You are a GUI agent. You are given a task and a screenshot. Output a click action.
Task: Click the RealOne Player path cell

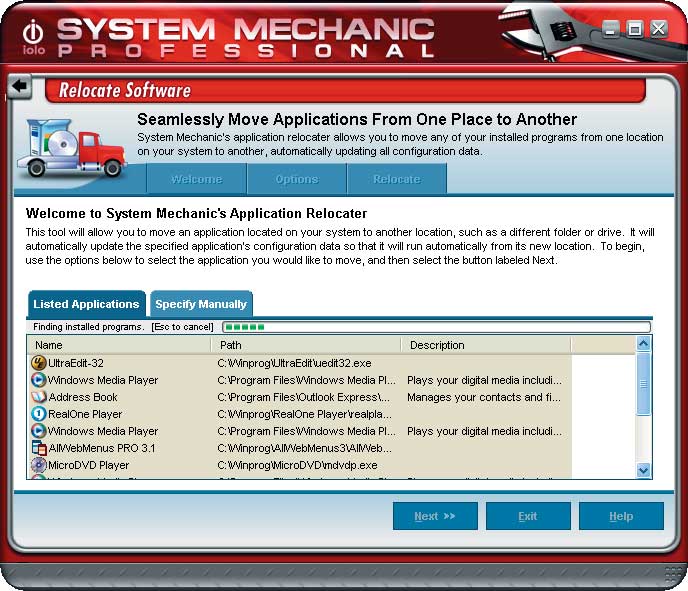[305, 414]
